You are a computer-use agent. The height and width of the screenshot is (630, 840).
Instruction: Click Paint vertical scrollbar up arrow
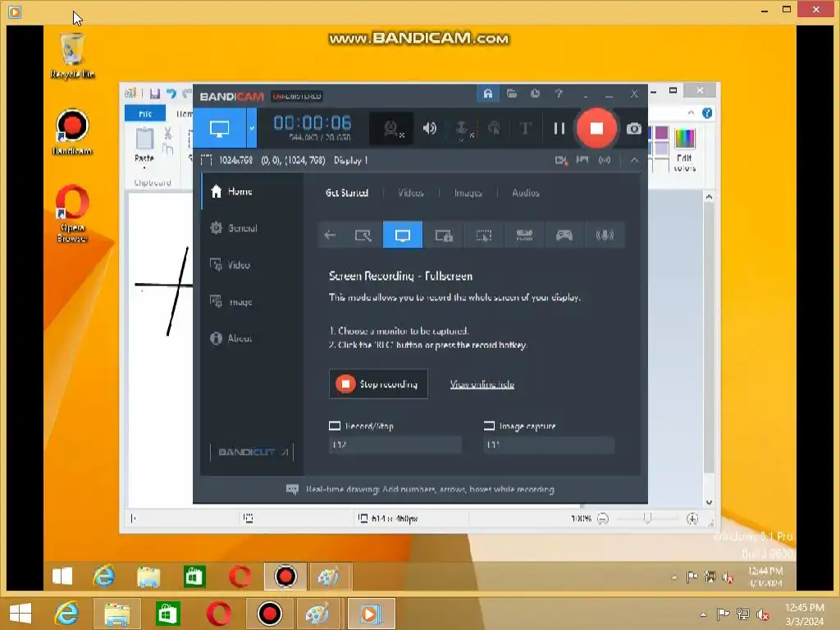pos(709,197)
